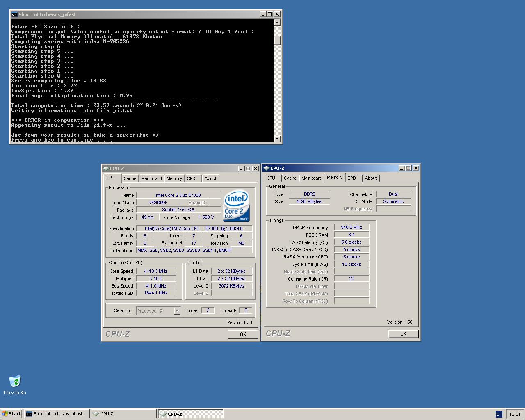The width and height of the screenshot is (525, 420).
Task: Click the Dual channels value
Action: [x=393, y=194]
